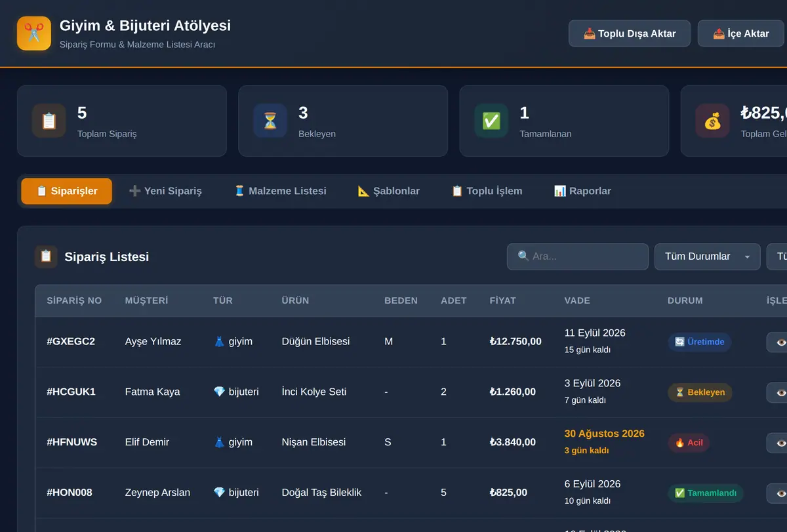This screenshot has width=787, height=532.
Task: Click the scissors app logo icon
Action: click(x=34, y=33)
